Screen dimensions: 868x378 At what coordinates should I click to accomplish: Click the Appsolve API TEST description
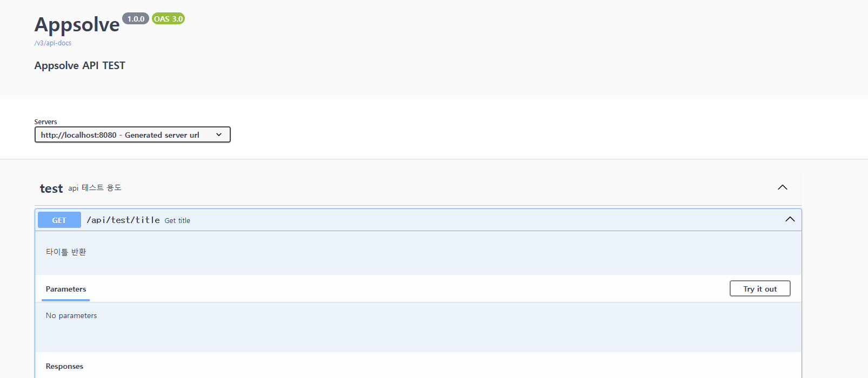click(80, 65)
